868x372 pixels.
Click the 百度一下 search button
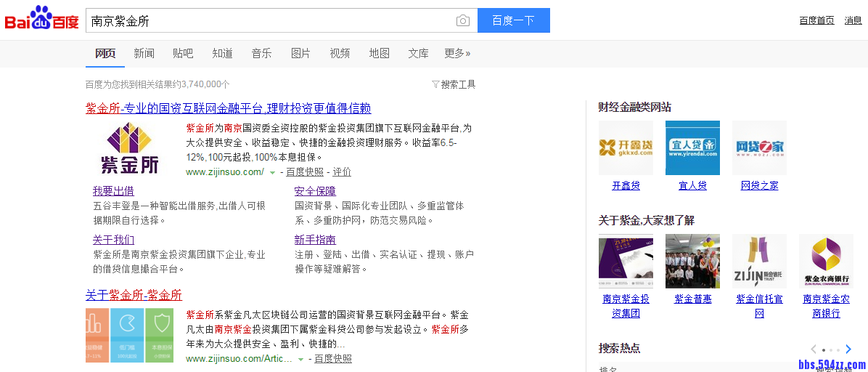coord(514,20)
